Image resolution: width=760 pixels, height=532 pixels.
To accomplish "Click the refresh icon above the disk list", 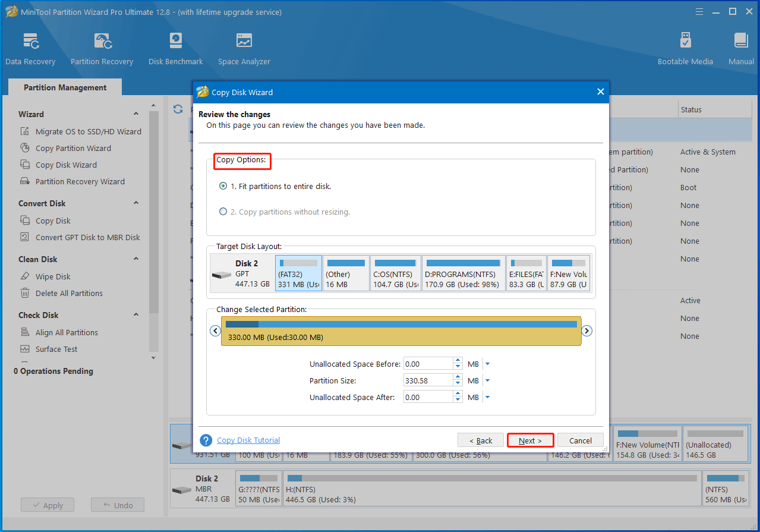I will [x=178, y=109].
